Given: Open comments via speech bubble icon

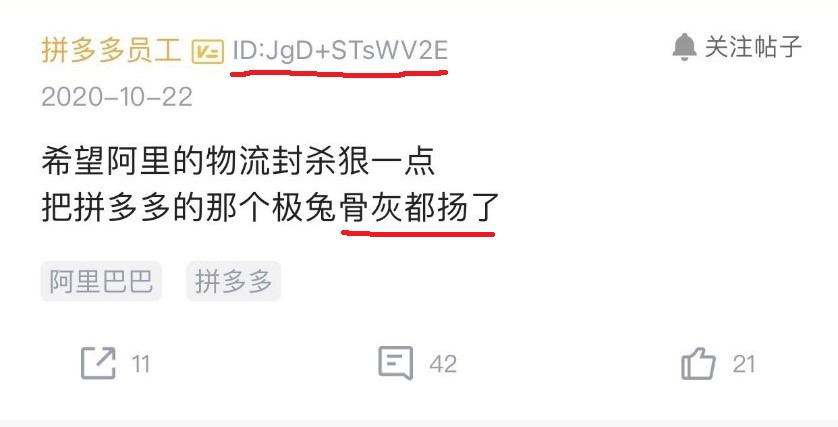Looking at the screenshot, I should [x=395, y=363].
